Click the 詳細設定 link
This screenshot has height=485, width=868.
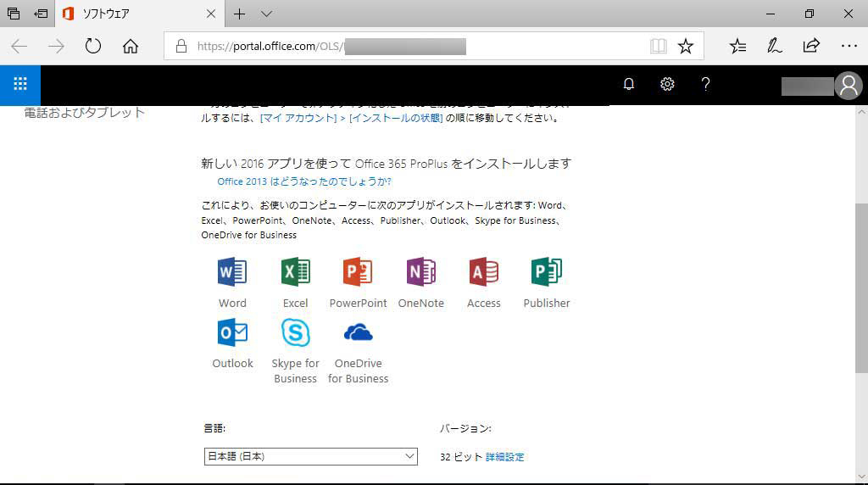pyautogui.click(x=505, y=457)
